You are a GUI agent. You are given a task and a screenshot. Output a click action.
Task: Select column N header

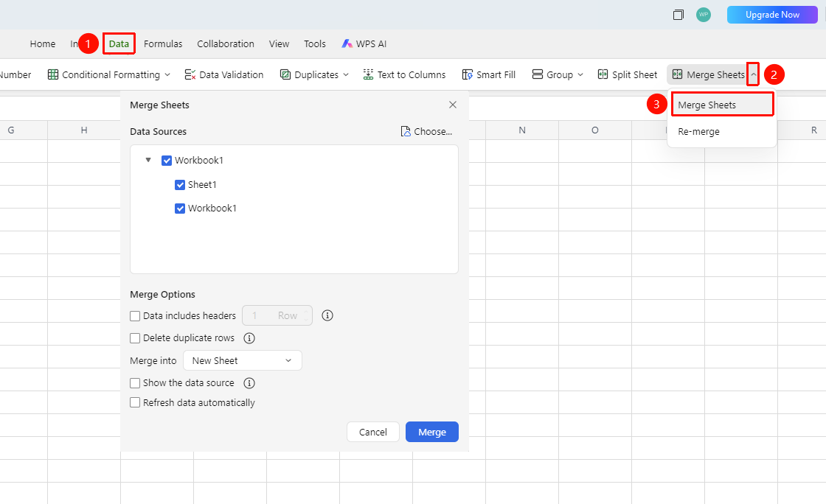(522, 130)
